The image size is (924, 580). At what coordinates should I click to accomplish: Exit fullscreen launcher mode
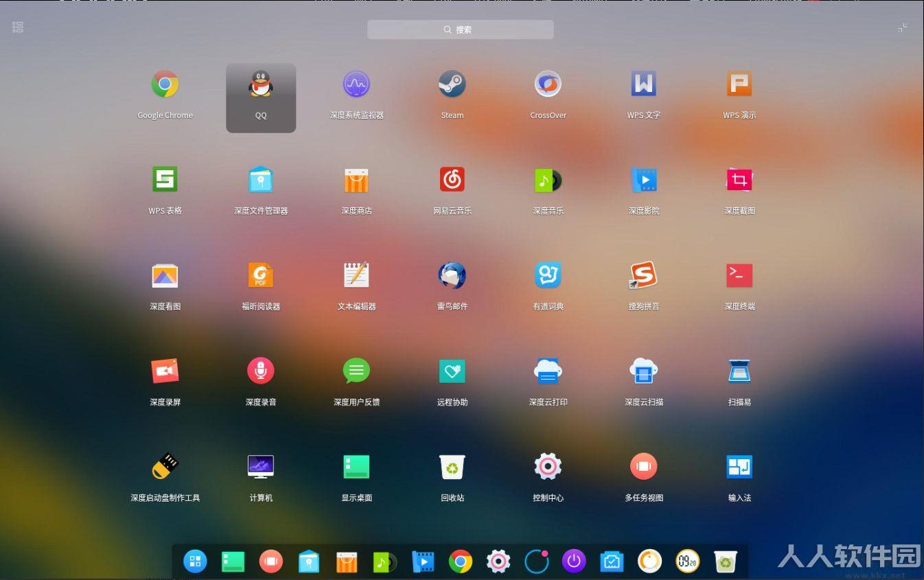pyautogui.click(x=903, y=27)
